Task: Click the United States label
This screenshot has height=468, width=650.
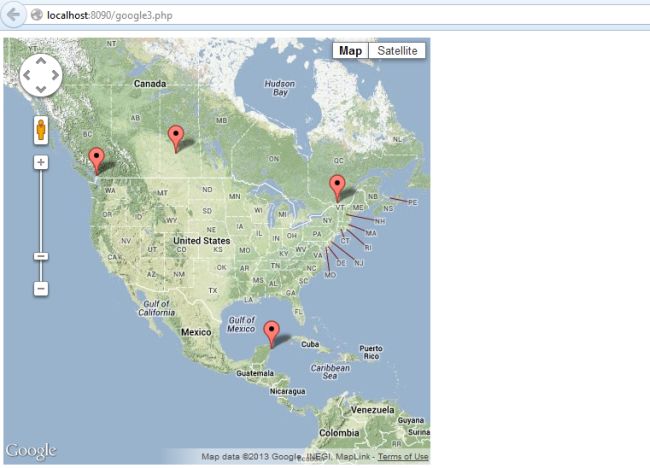Action: tap(201, 240)
